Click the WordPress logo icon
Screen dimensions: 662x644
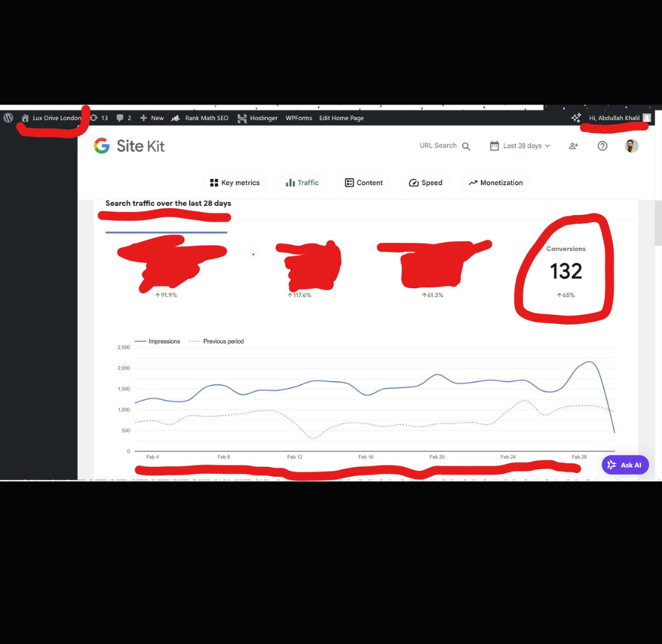8,118
